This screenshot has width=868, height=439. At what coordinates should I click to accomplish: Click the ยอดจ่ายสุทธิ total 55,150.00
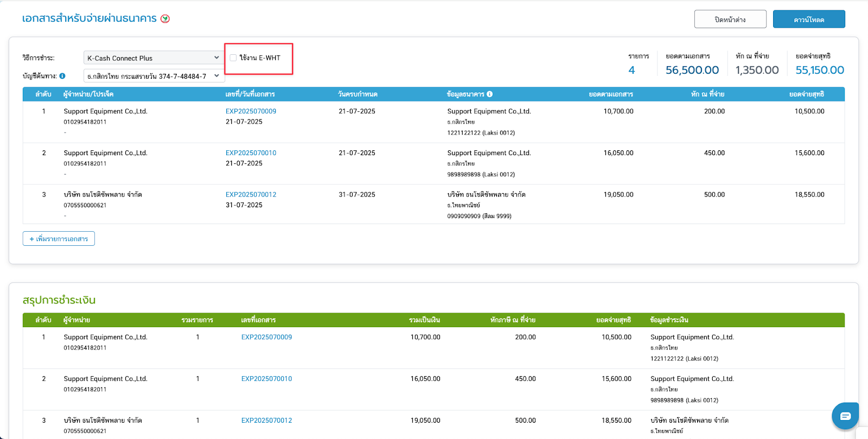(819, 70)
